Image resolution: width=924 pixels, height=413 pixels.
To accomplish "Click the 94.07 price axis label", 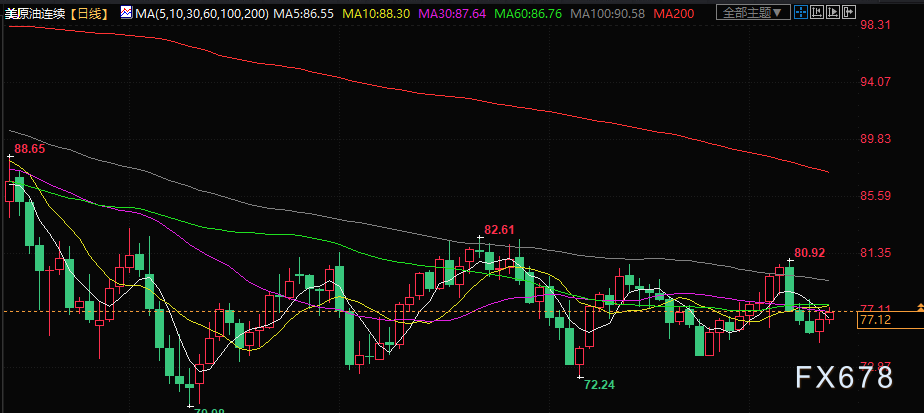I will pos(874,82).
